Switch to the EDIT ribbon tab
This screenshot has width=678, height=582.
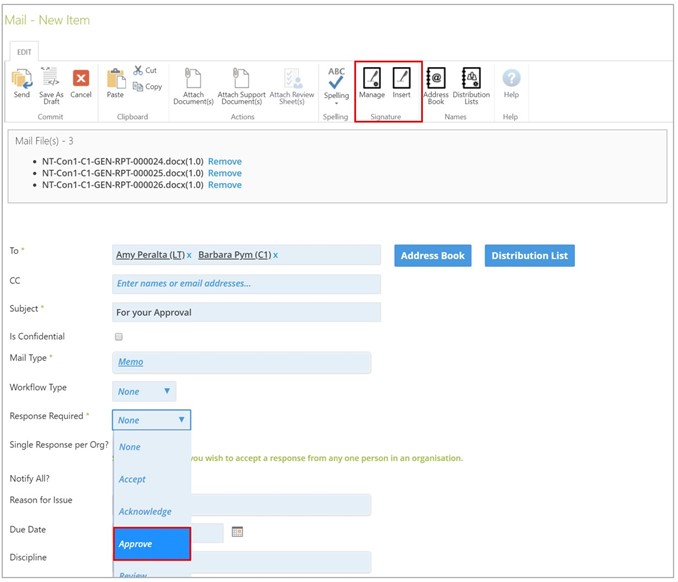24,52
